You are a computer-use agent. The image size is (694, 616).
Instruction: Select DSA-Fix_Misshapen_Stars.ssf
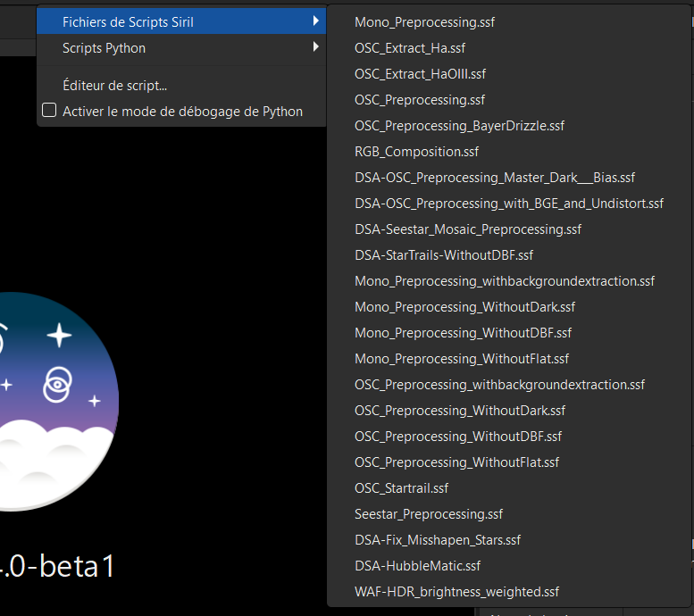(x=437, y=539)
